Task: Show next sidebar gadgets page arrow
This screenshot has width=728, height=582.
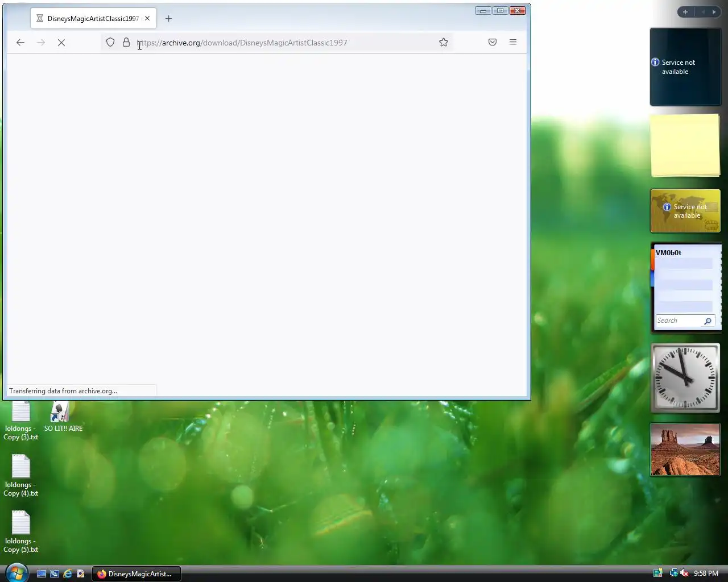Action: click(x=714, y=12)
